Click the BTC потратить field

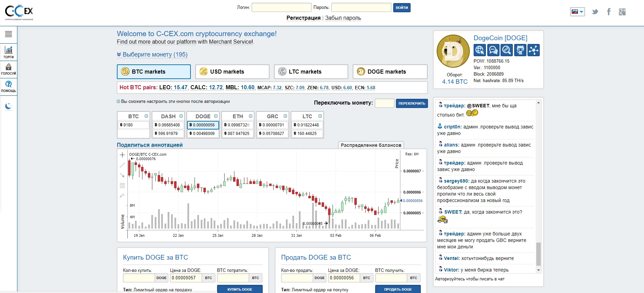233,278
